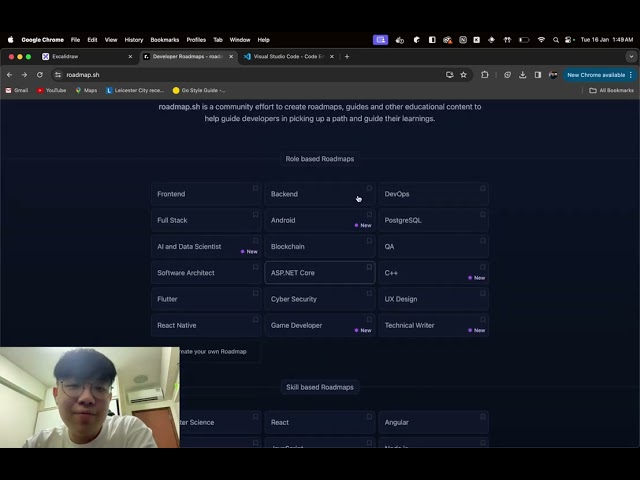
Task: Toggle the Chrome side panel icon
Action: coord(538,75)
